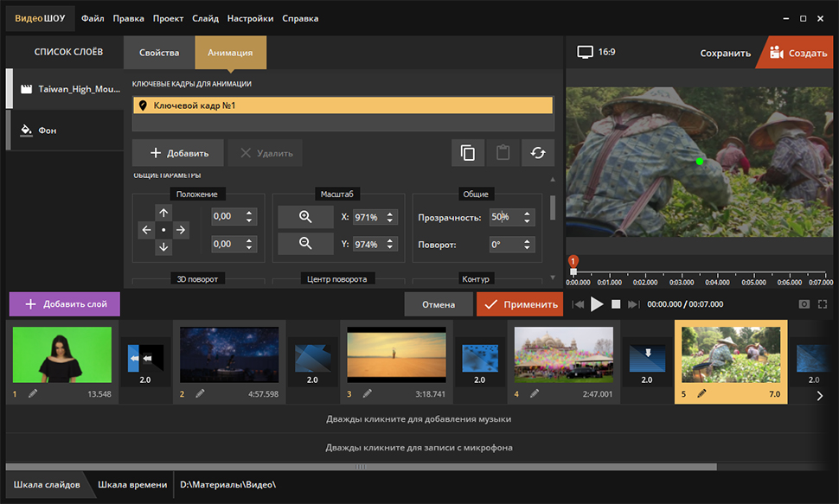Switch to the Свойства tab
This screenshot has width=839, height=504.
[x=159, y=53]
